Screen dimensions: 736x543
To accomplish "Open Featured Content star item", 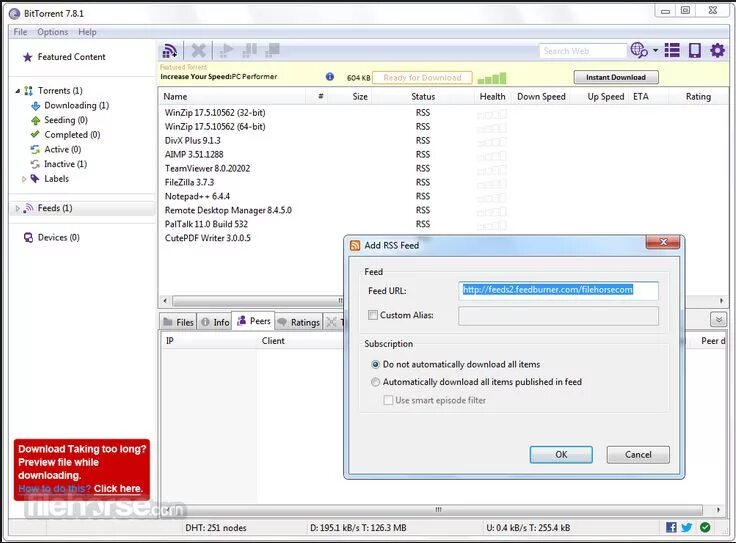I will click(64, 57).
